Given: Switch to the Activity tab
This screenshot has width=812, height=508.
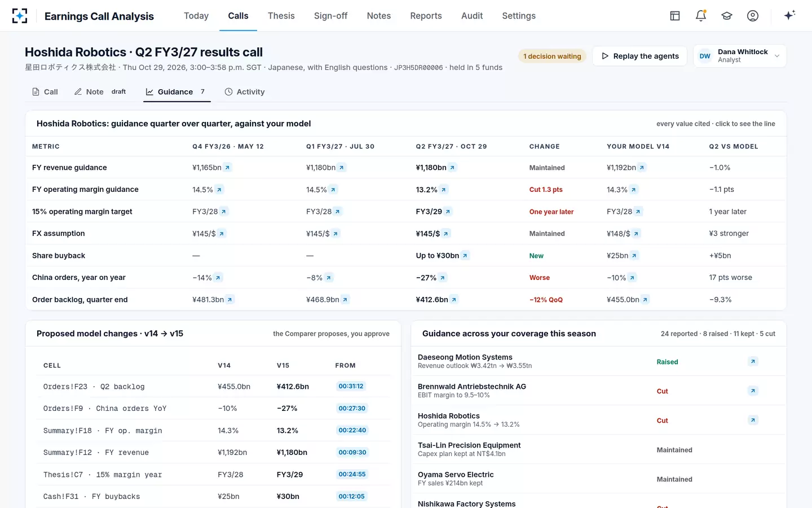Looking at the screenshot, I should point(245,92).
